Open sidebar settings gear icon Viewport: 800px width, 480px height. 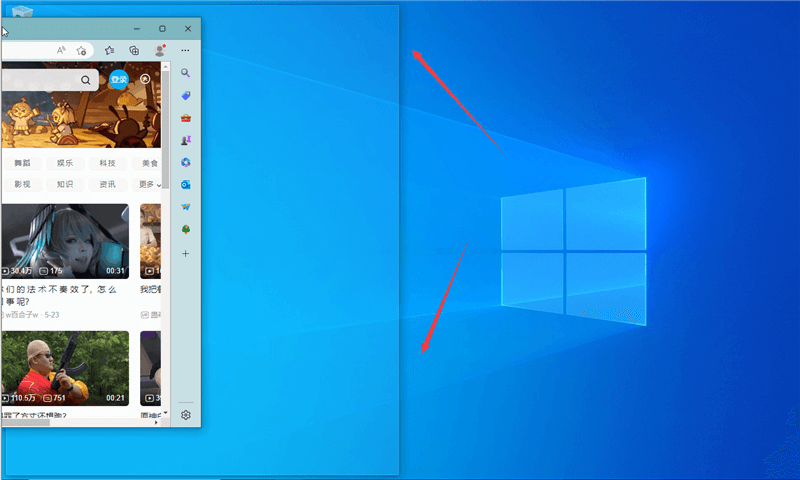pyautogui.click(x=185, y=414)
